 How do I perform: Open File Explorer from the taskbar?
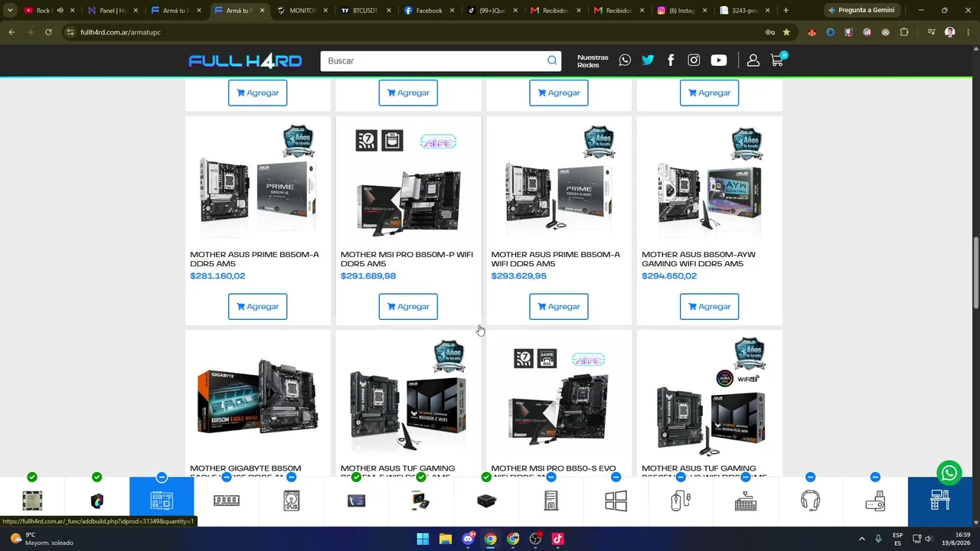[x=445, y=539]
